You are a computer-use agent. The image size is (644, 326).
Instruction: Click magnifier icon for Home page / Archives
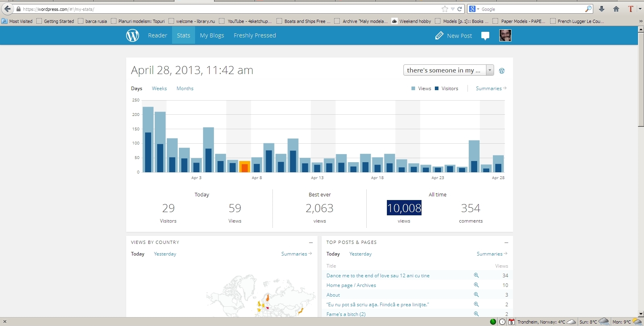click(476, 285)
